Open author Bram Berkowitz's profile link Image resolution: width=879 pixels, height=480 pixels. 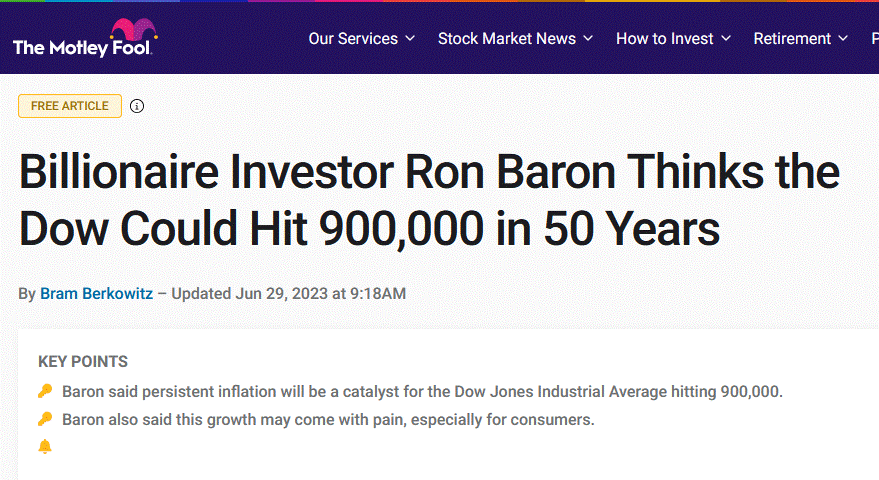[96, 294]
